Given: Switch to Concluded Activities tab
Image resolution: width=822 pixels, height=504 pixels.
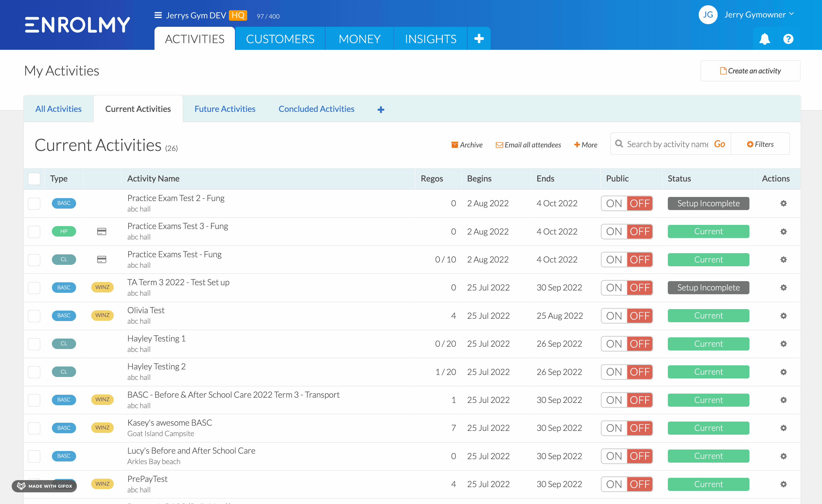Looking at the screenshot, I should (316, 109).
